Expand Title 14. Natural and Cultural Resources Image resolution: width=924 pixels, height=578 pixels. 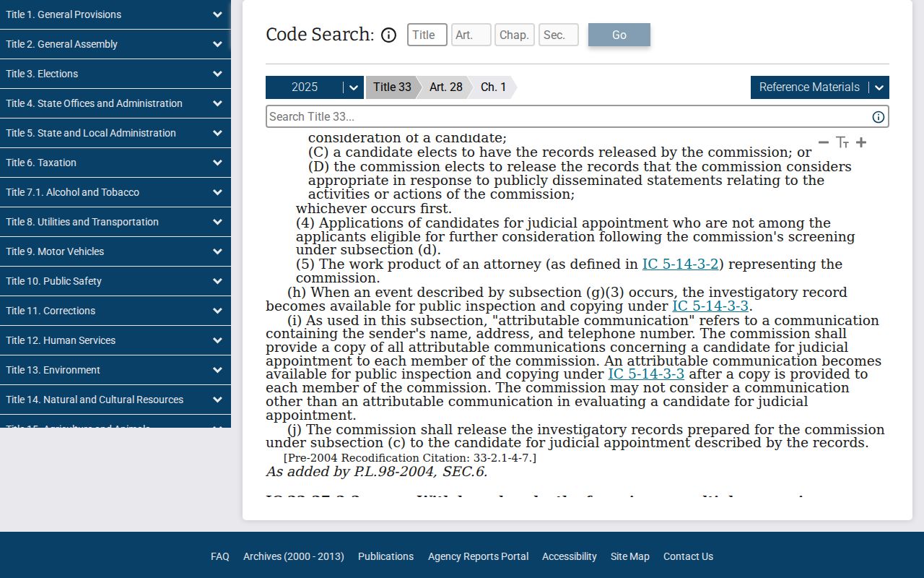pos(115,400)
